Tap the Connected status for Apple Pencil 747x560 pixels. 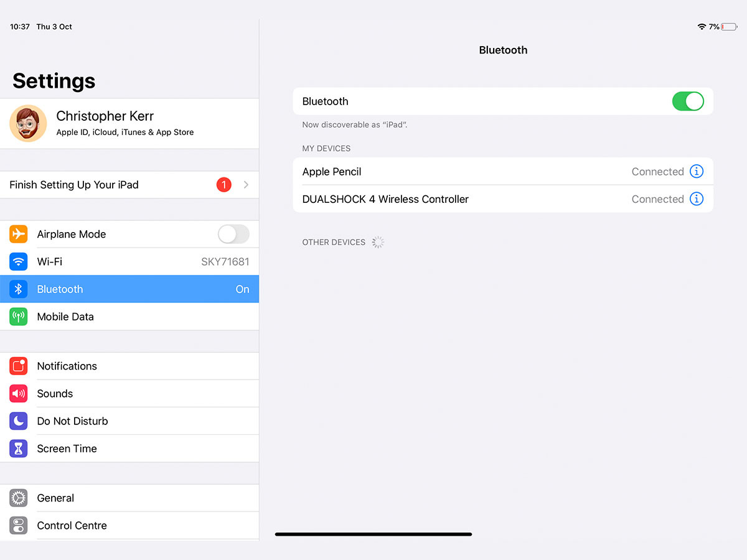click(657, 171)
